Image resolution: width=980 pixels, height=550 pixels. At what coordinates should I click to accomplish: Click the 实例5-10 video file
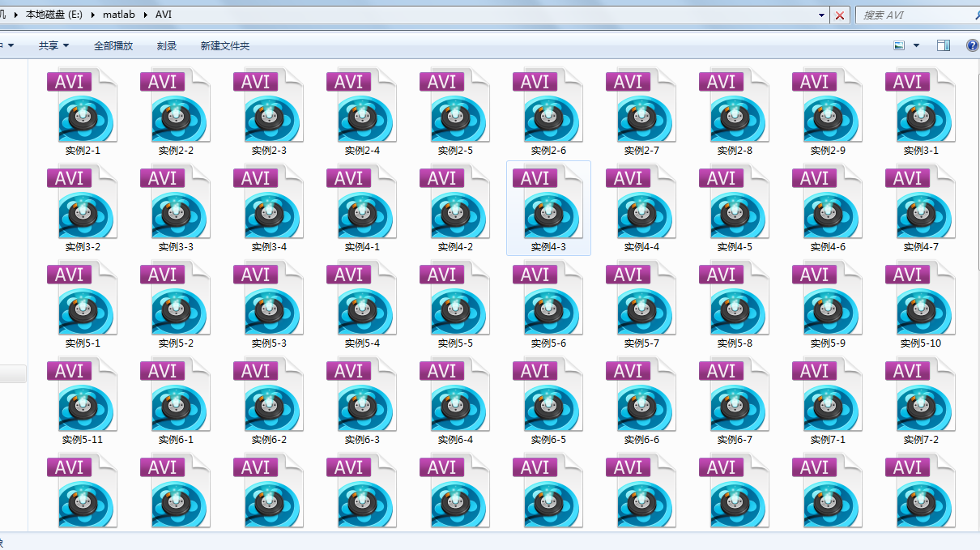tap(921, 305)
